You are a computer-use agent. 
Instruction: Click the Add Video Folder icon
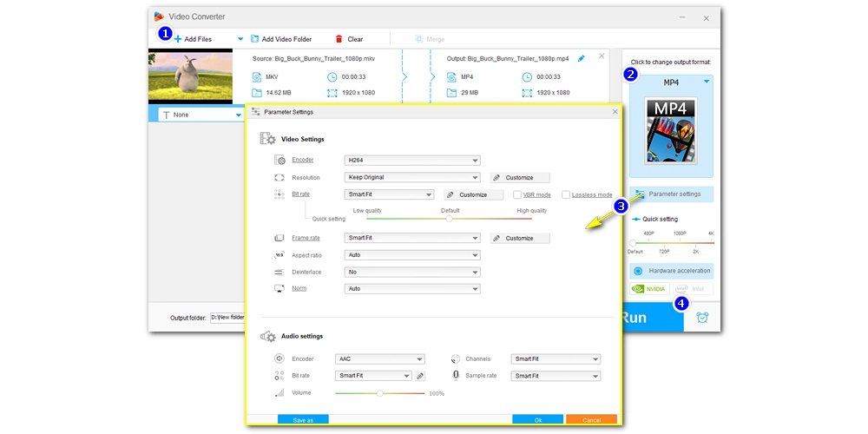(255, 39)
